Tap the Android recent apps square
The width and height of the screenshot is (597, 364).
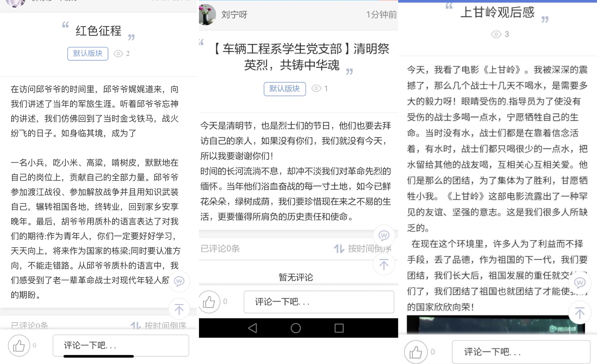click(339, 328)
